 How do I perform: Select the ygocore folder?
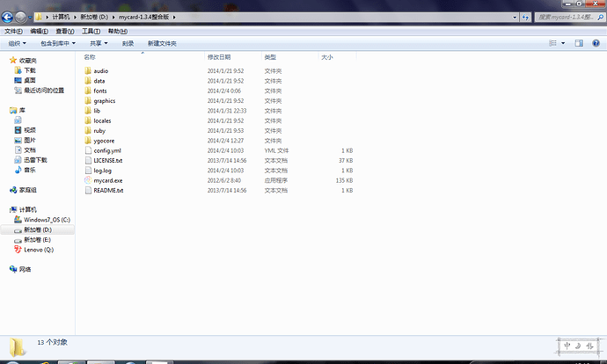(x=105, y=141)
